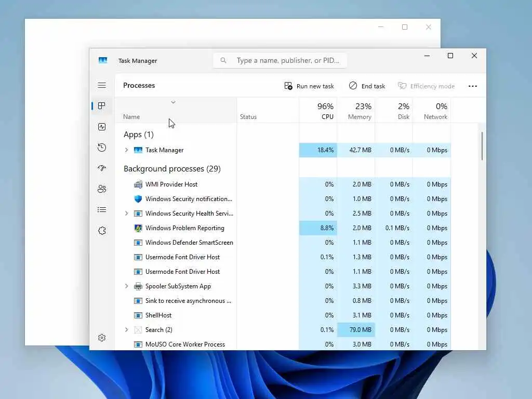Click the End task circle icon

353,86
